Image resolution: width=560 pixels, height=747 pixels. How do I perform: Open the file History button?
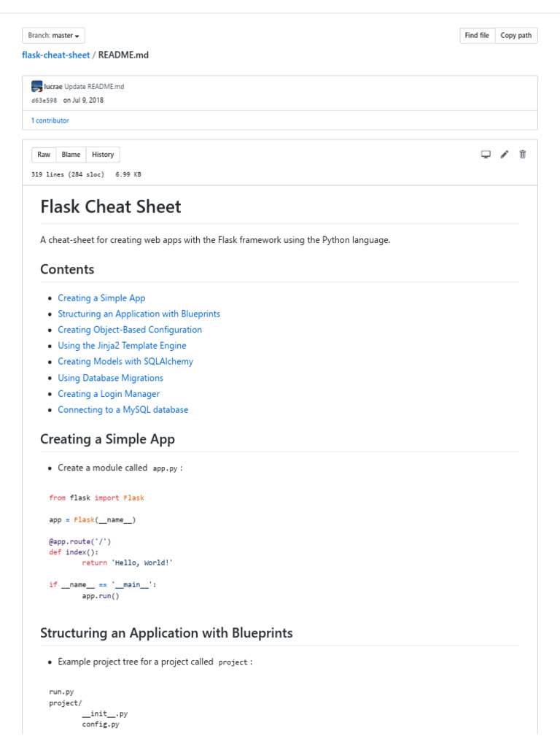(x=103, y=155)
